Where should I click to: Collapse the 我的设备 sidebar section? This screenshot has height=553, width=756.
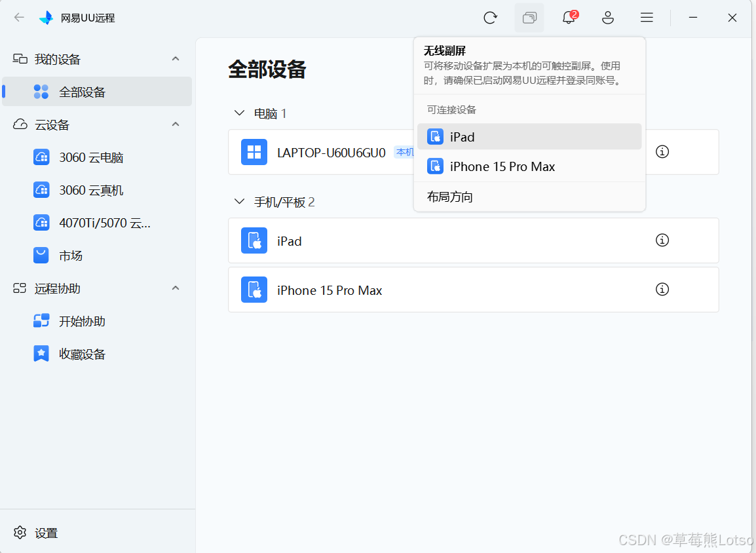point(176,59)
